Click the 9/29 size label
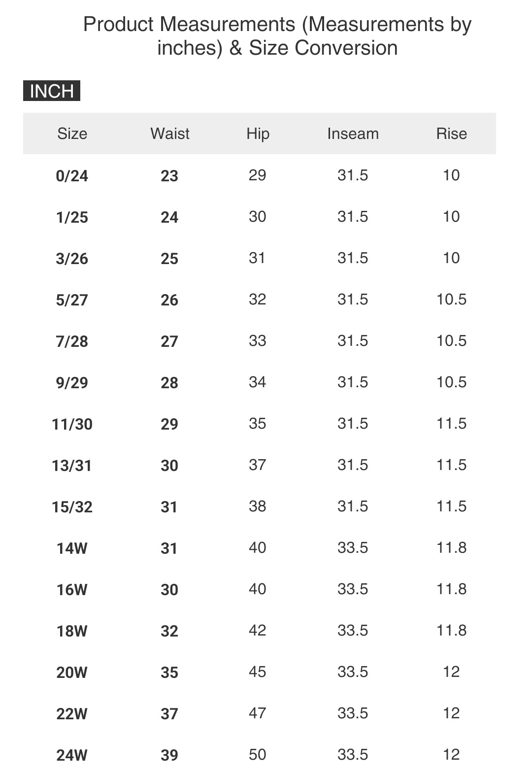 72,383
